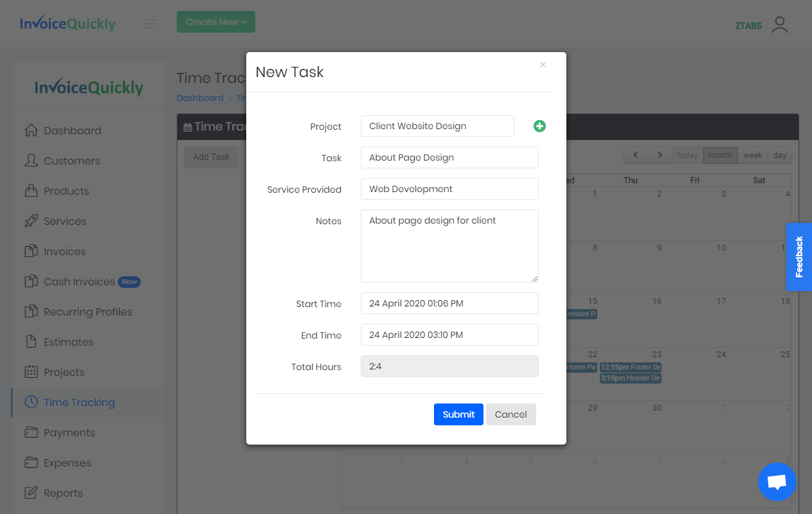Submit the new task form

[458, 414]
